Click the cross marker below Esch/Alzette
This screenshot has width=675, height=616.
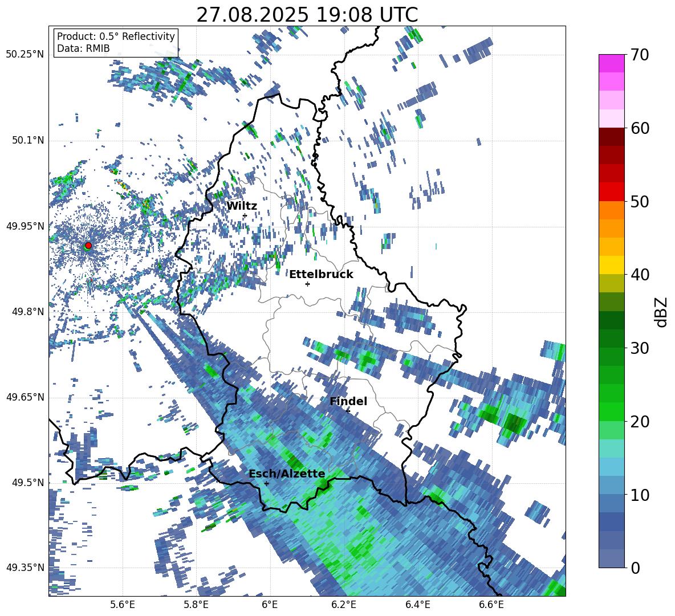coord(266,483)
